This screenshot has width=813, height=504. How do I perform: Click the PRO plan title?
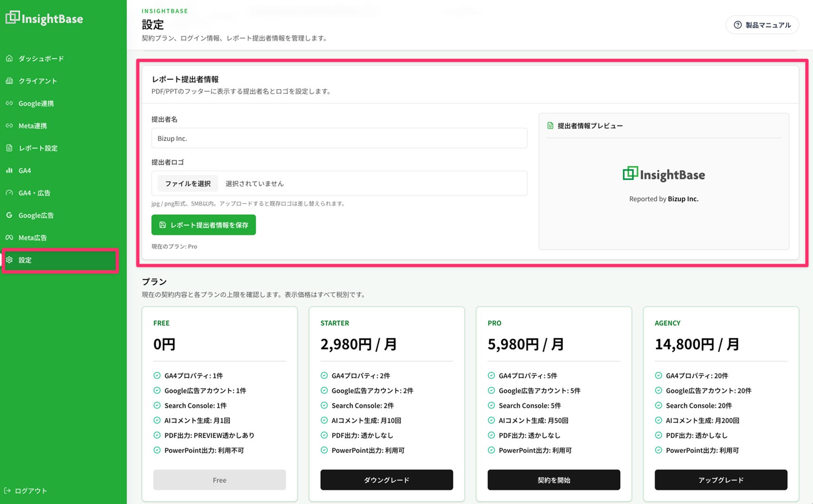coord(494,323)
